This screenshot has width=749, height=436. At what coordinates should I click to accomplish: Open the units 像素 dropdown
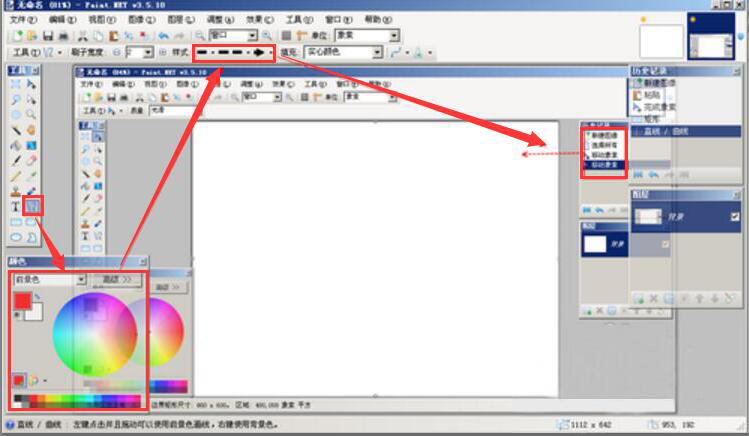tap(367, 35)
